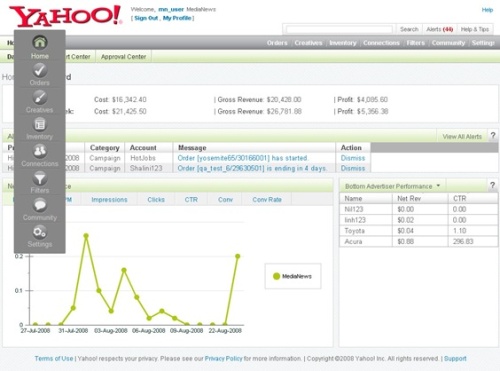The image size is (500, 371).
Task: Open the Settings gears icon
Action: click(x=40, y=232)
